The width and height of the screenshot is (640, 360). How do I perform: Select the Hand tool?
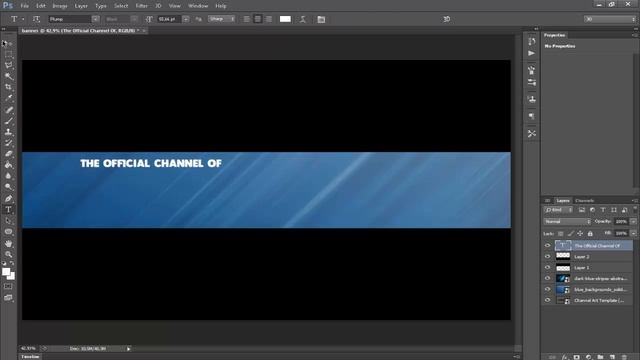click(x=8, y=243)
